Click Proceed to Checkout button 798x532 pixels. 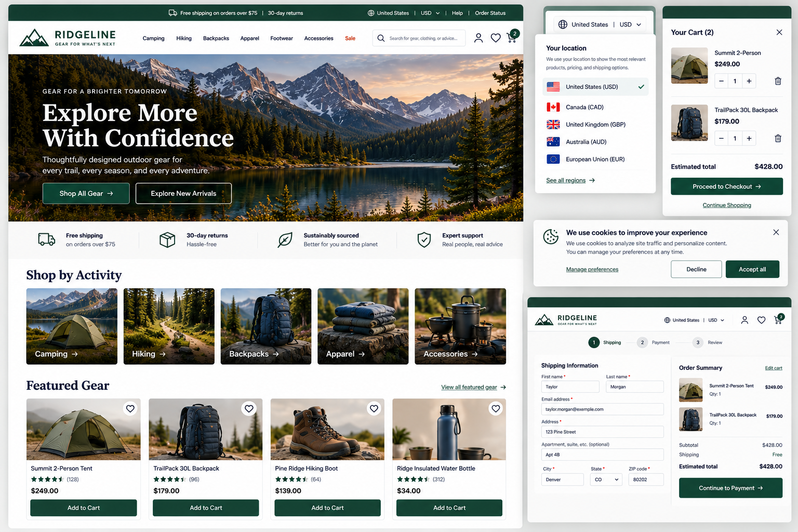726,187
